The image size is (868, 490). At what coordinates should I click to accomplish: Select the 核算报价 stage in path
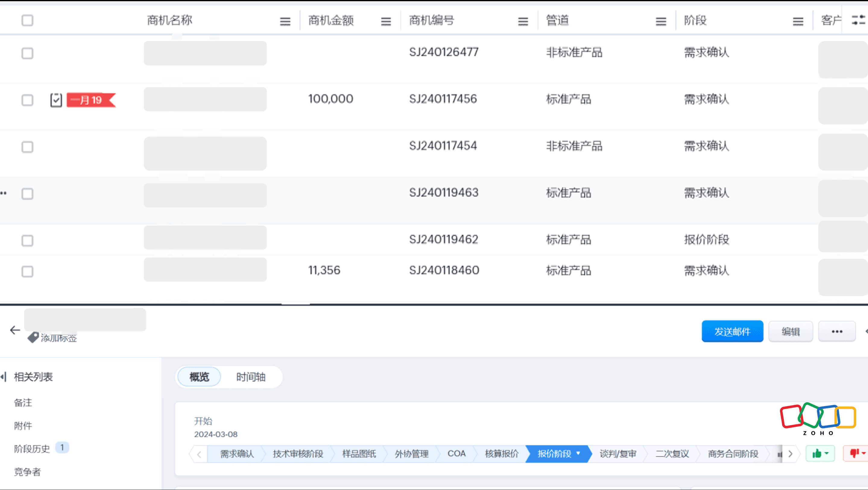click(502, 454)
